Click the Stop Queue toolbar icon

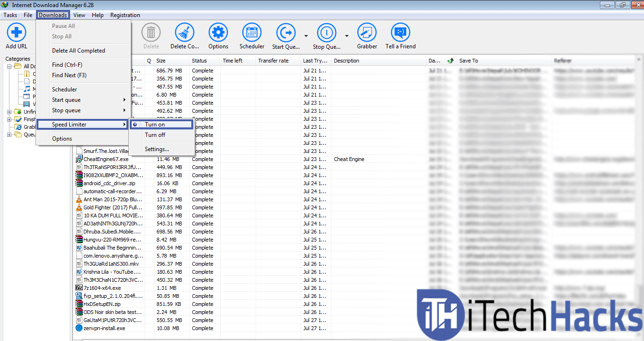pyautogui.click(x=326, y=33)
